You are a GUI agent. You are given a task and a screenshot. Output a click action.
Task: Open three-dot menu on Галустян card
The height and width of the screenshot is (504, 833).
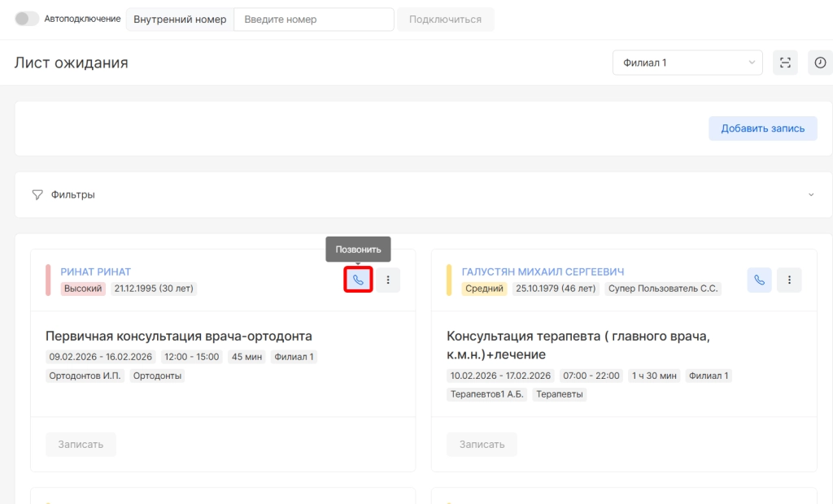789,280
